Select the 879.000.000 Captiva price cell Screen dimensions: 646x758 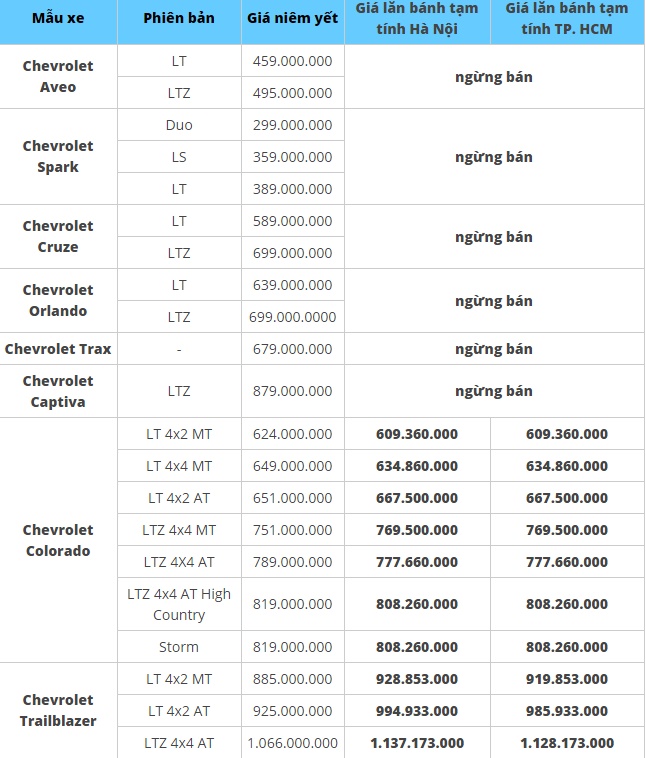click(292, 391)
